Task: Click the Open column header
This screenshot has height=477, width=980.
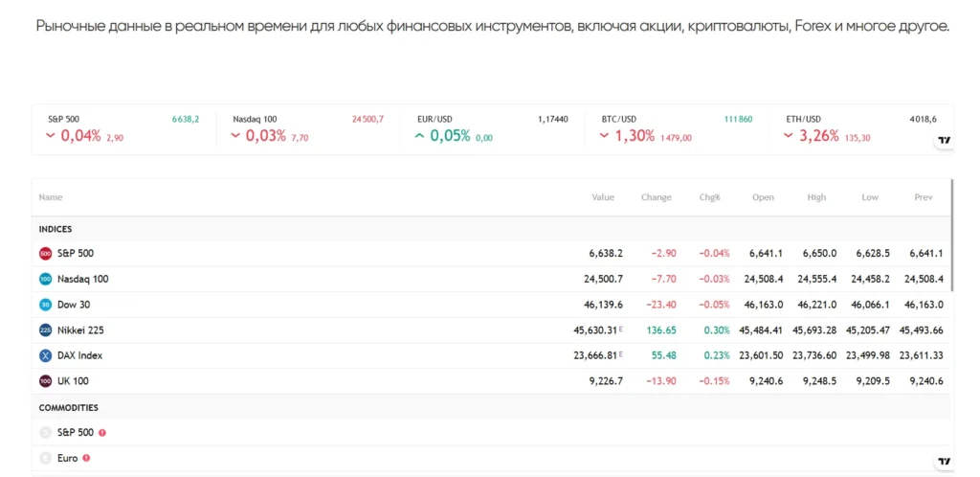Action: pyautogui.click(x=763, y=197)
